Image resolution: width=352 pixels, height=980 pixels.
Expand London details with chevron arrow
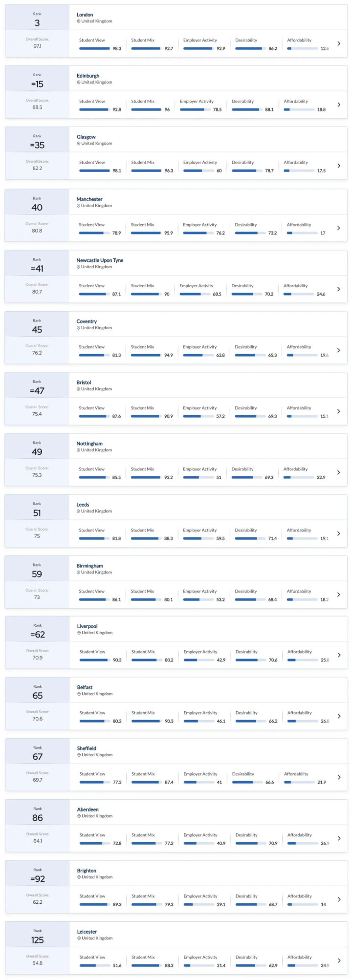coord(339,44)
